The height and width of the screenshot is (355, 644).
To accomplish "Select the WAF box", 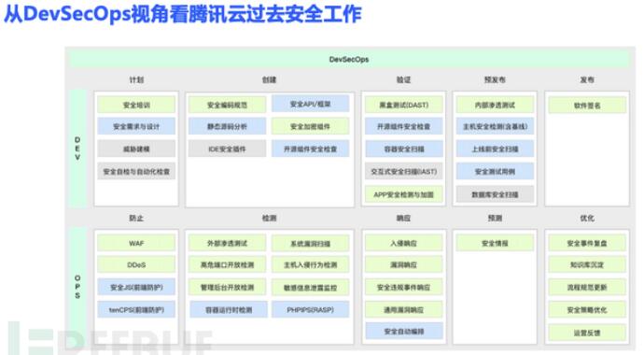I will [x=136, y=243].
